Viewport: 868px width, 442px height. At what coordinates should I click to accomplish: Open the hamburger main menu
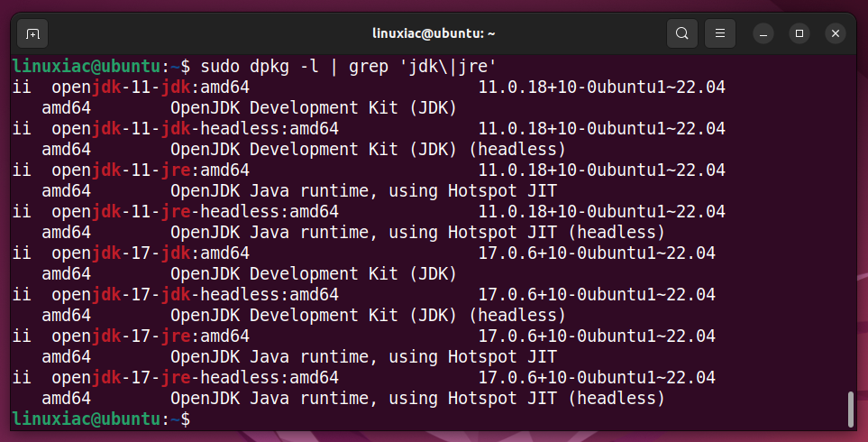point(719,33)
